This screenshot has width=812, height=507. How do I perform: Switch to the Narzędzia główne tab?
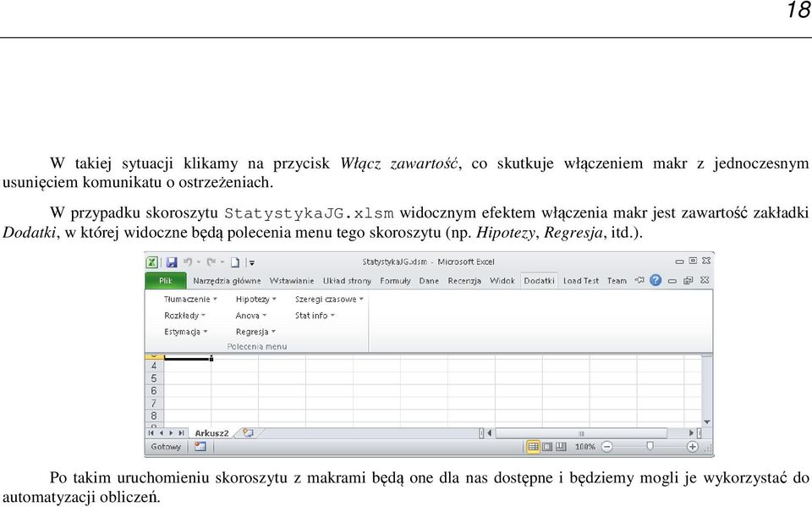point(227,280)
